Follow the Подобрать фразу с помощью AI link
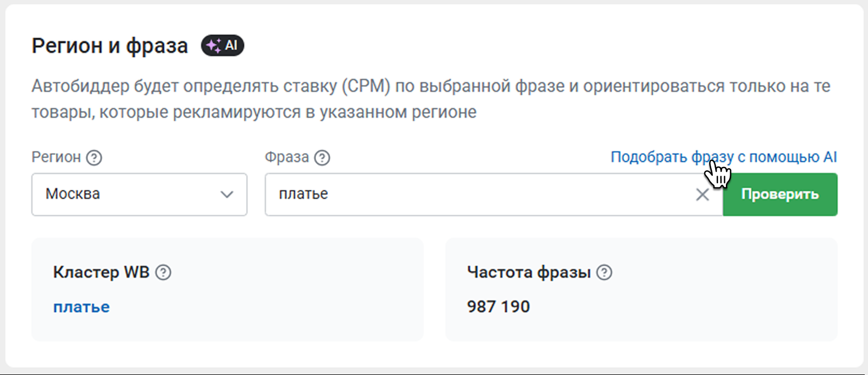Image resolution: width=868 pixels, height=375 pixels. (724, 157)
